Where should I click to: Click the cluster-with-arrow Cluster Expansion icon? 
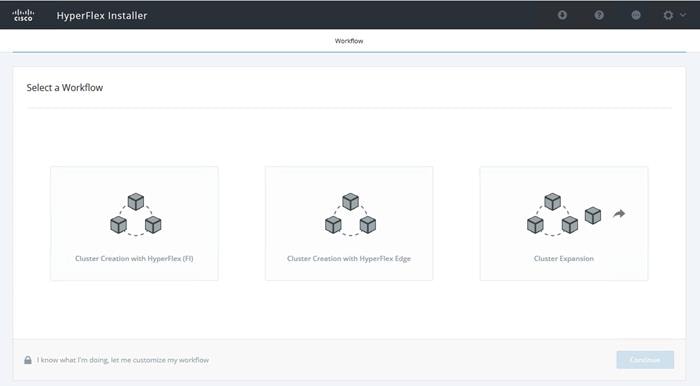coord(576,214)
